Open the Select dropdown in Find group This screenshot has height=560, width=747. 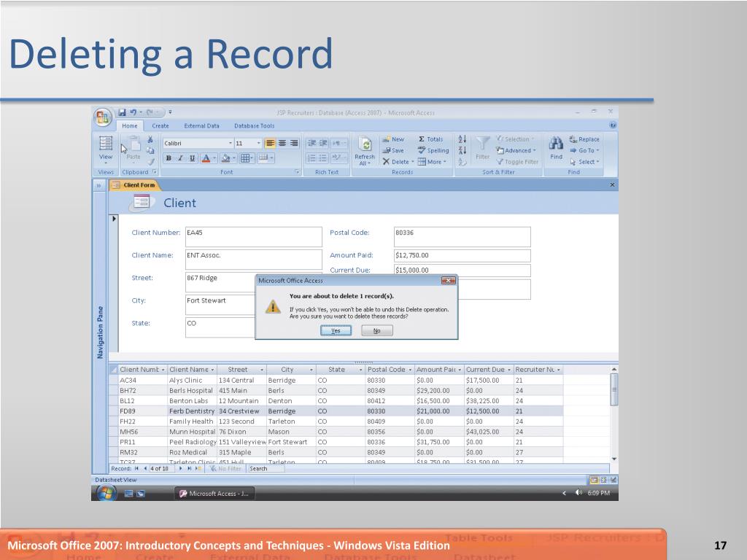click(584, 162)
